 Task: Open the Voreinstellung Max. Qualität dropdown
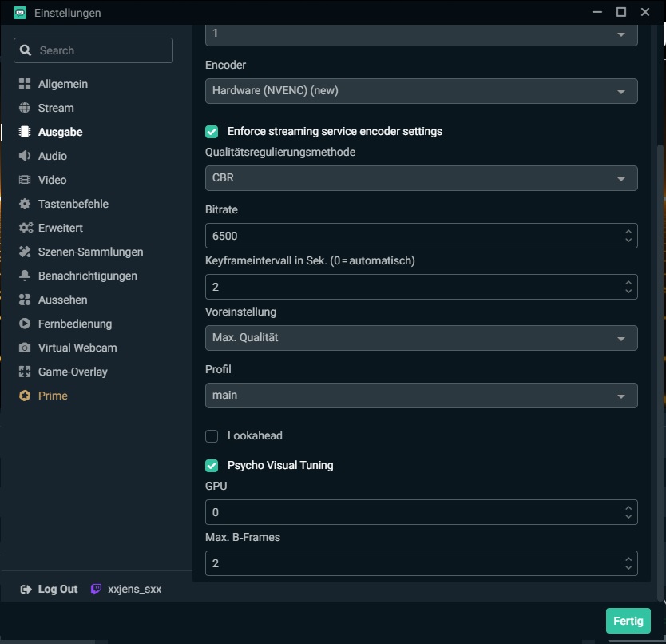pos(421,338)
